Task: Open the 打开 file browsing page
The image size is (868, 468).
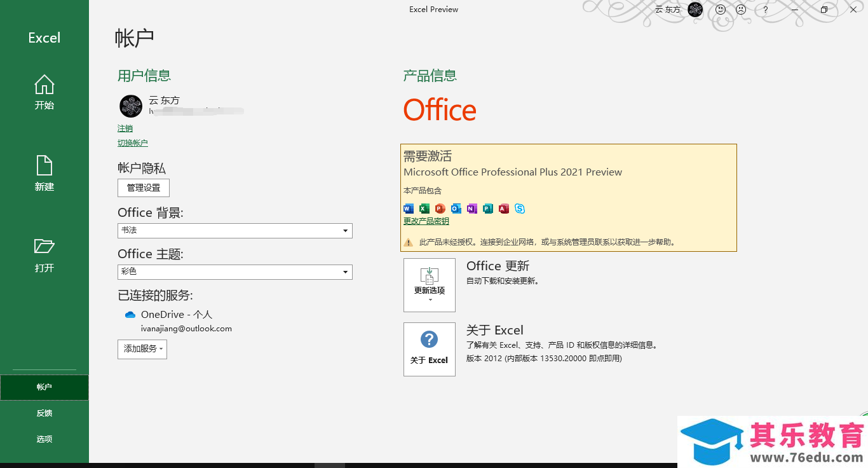Action: click(x=44, y=256)
